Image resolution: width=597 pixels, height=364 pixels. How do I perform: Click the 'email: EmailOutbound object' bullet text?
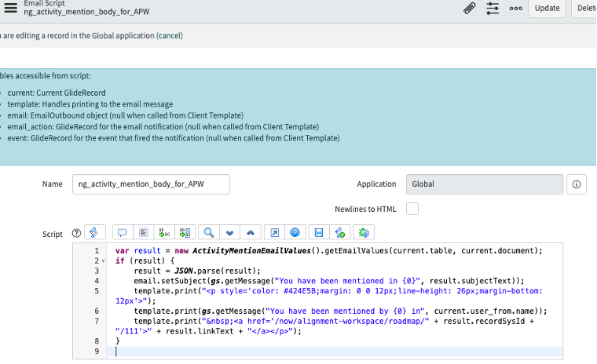pyautogui.click(x=125, y=115)
